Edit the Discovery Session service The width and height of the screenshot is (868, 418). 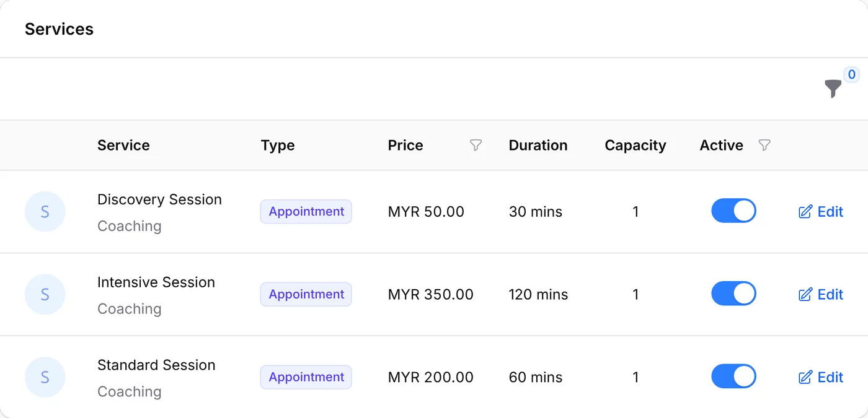click(x=821, y=212)
